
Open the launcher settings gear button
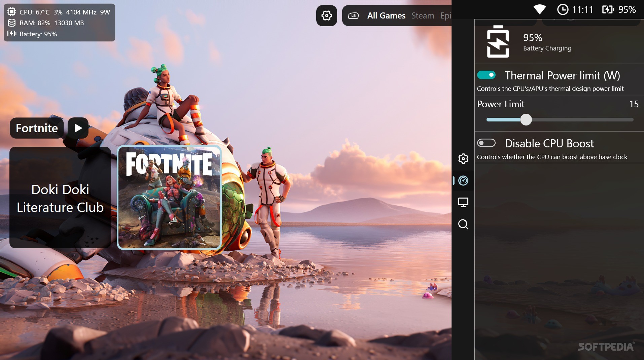coord(326,15)
